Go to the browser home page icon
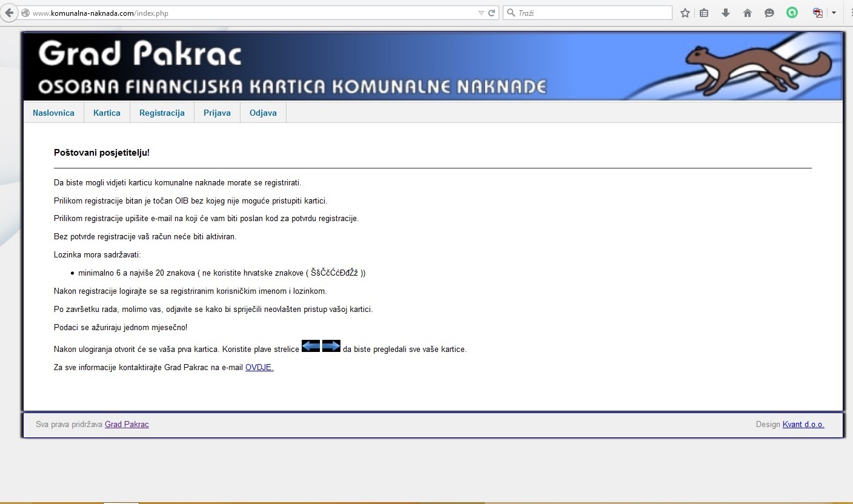 tap(748, 13)
